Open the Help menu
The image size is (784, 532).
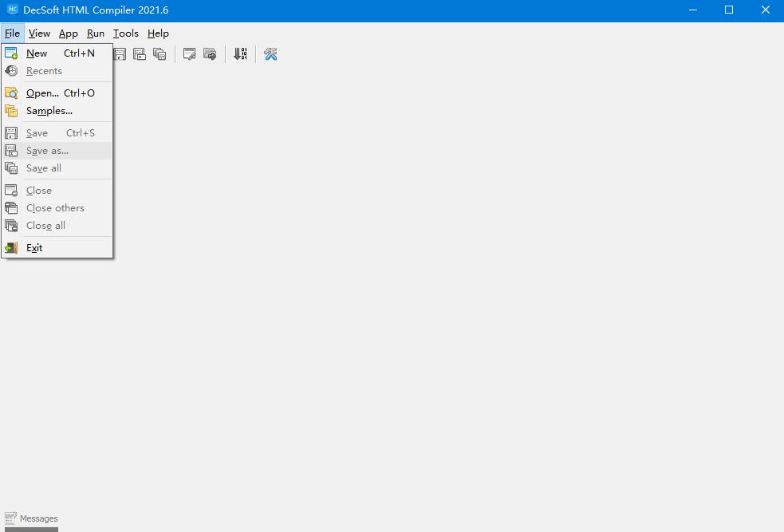158,33
